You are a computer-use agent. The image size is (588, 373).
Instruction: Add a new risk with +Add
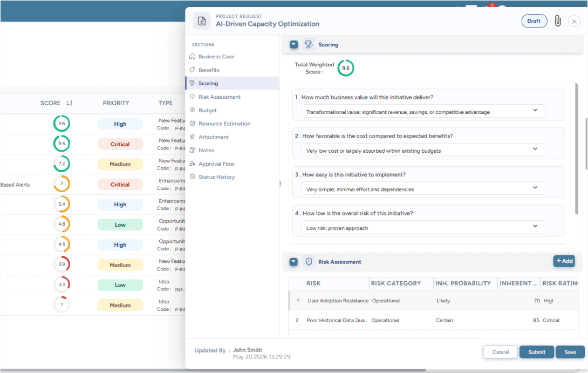(564, 261)
